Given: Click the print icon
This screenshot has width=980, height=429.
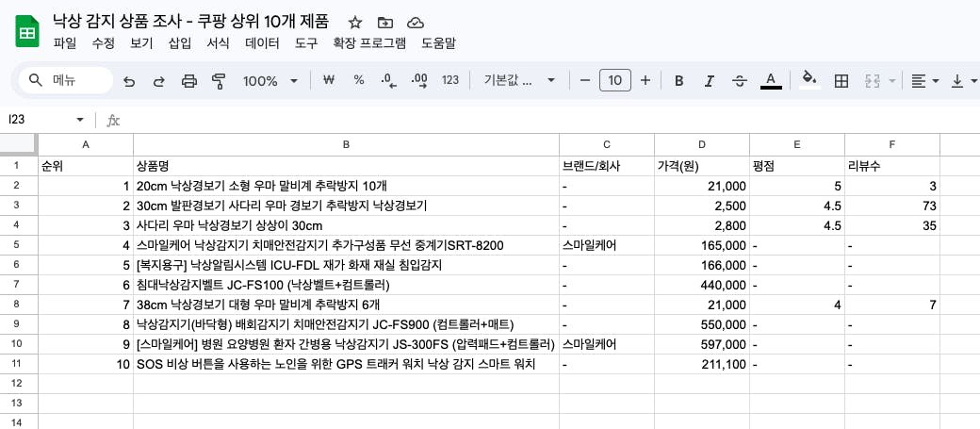Looking at the screenshot, I should click(188, 81).
